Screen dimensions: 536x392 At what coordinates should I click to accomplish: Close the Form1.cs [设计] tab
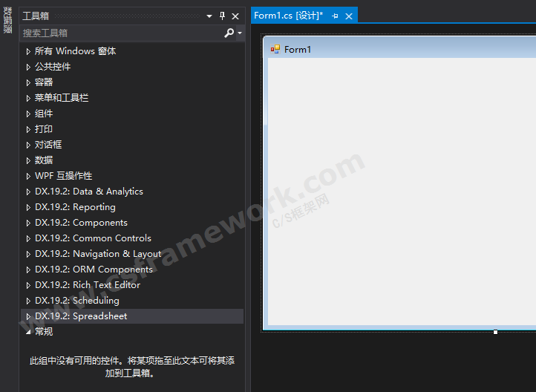(350, 16)
